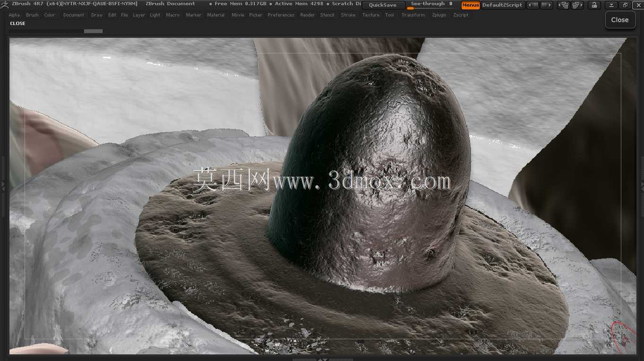Click the progress bar under CLOSE

click(56, 31)
